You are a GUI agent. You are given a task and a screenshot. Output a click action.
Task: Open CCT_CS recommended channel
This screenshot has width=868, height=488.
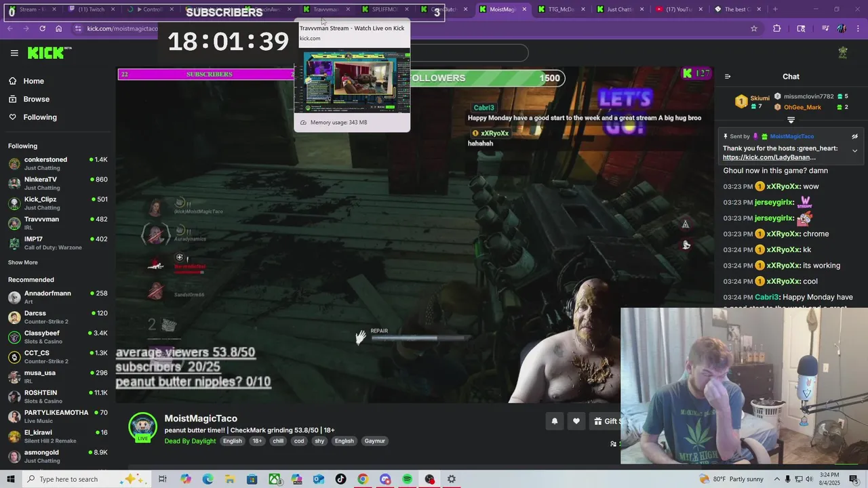58,357
